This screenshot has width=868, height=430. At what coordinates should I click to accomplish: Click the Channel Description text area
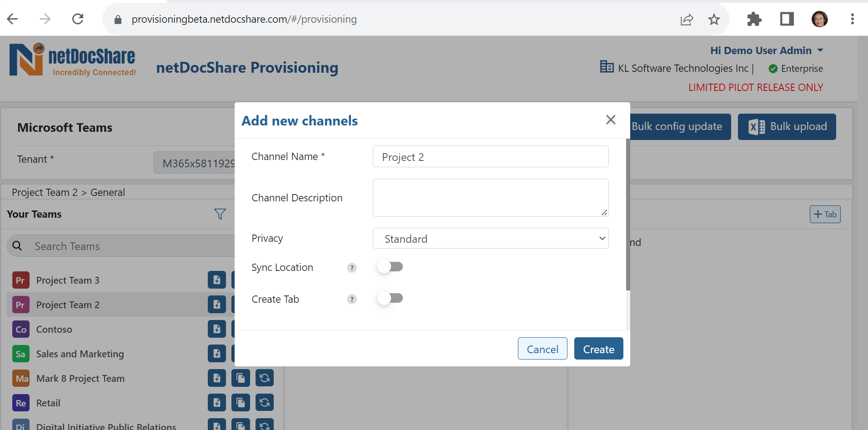(x=491, y=198)
